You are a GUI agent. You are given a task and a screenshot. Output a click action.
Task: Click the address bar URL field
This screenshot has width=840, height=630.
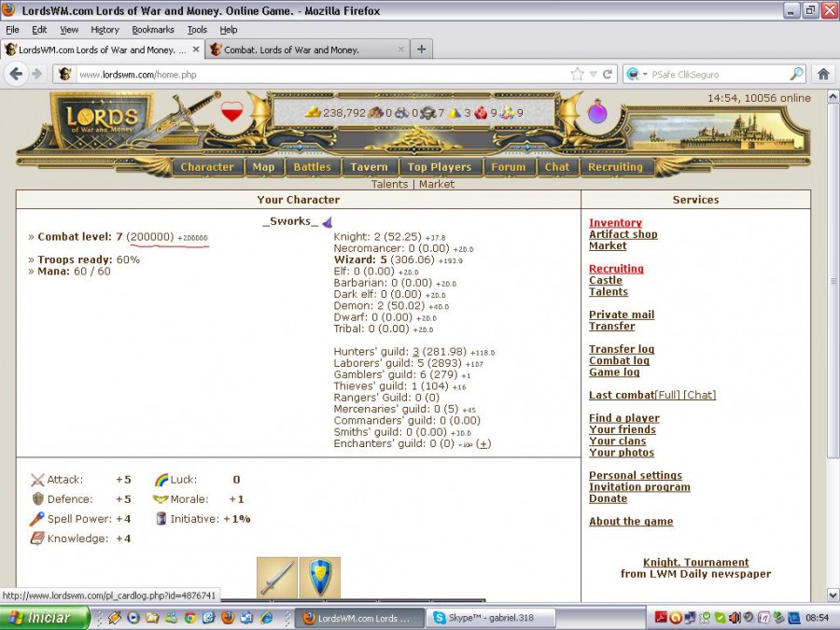321,75
